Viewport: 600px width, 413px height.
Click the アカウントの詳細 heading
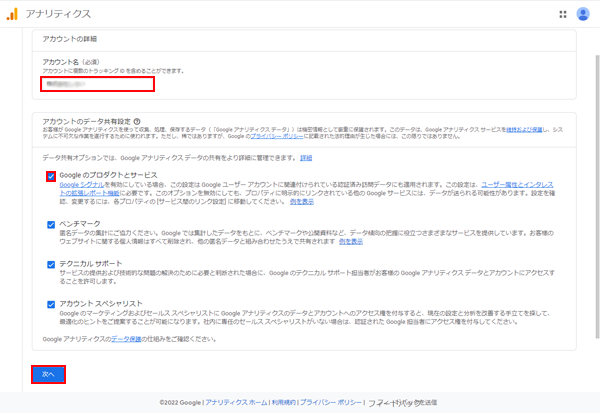click(x=70, y=39)
